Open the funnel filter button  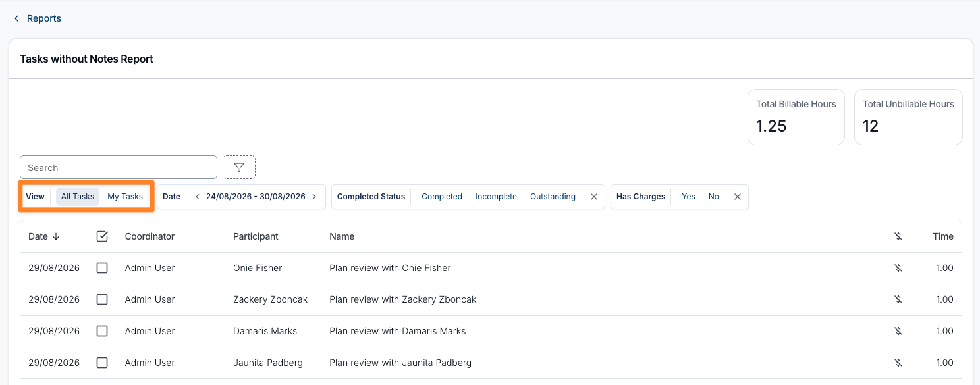239,167
